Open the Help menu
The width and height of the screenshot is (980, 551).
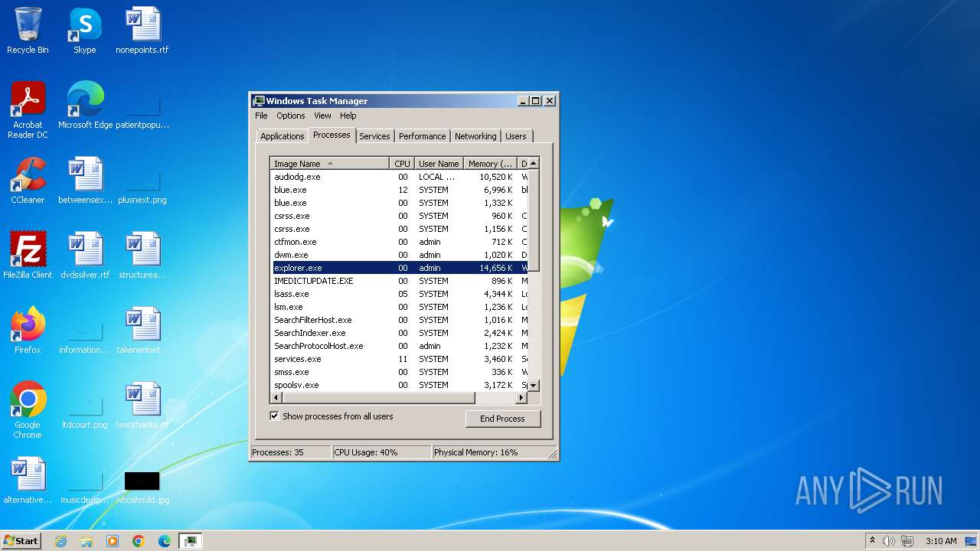coord(348,116)
